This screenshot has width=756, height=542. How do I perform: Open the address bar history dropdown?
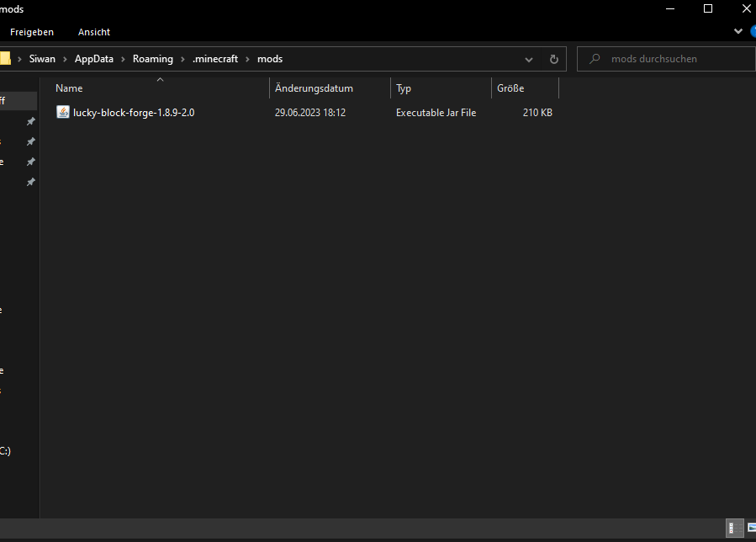pyautogui.click(x=529, y=60)
